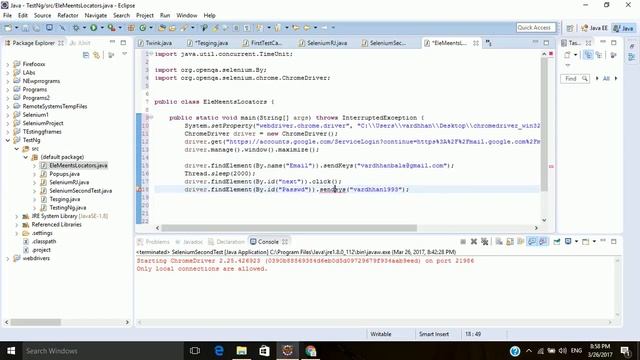
Task: Click the Search Windows taskbar box
Action: pyautogui.click(x=102, y=351)
